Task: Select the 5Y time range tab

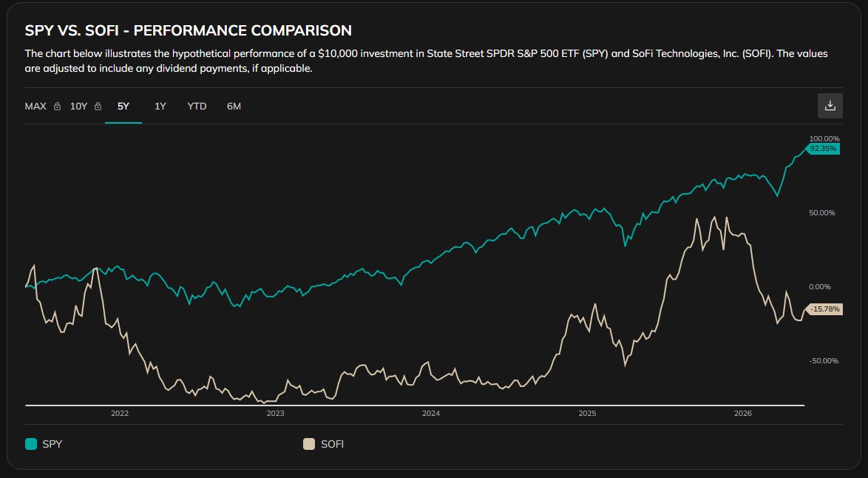Action: click(x=123, y=107)
